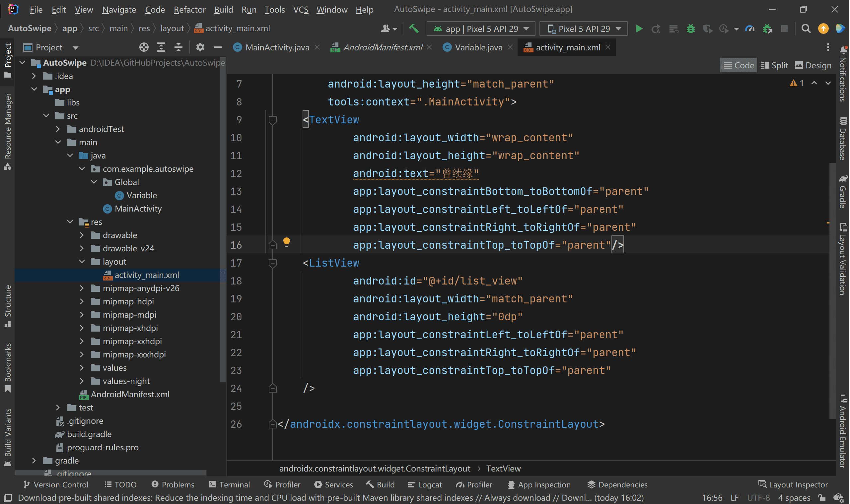Image resolution: width=850 pixels, height=504 pixels.
Task: Open the Layout Validation tool window
Action: tap(843, 259)
